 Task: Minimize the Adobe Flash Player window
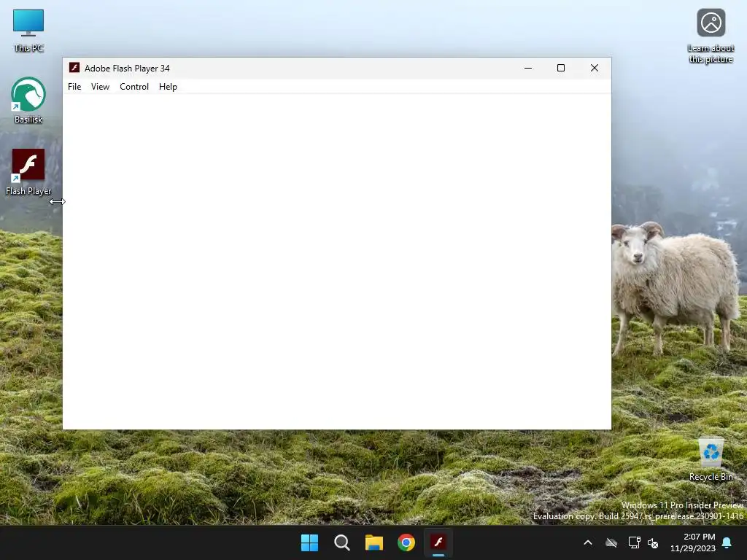528,68
